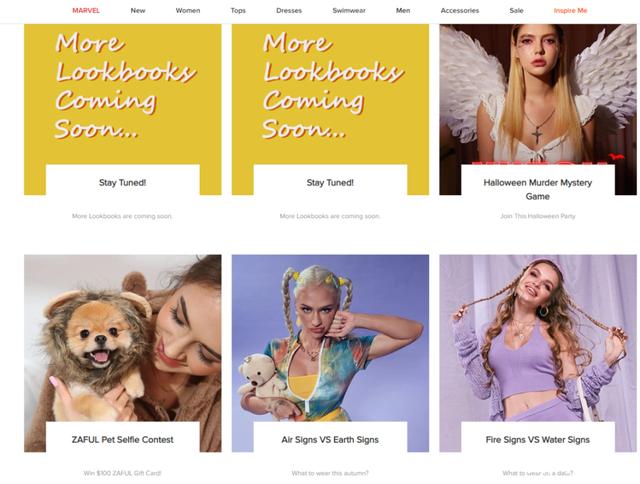Click the 'Join This Halloween Party' subtitle
Screen dimensions: 640x484
coord(538,216)
